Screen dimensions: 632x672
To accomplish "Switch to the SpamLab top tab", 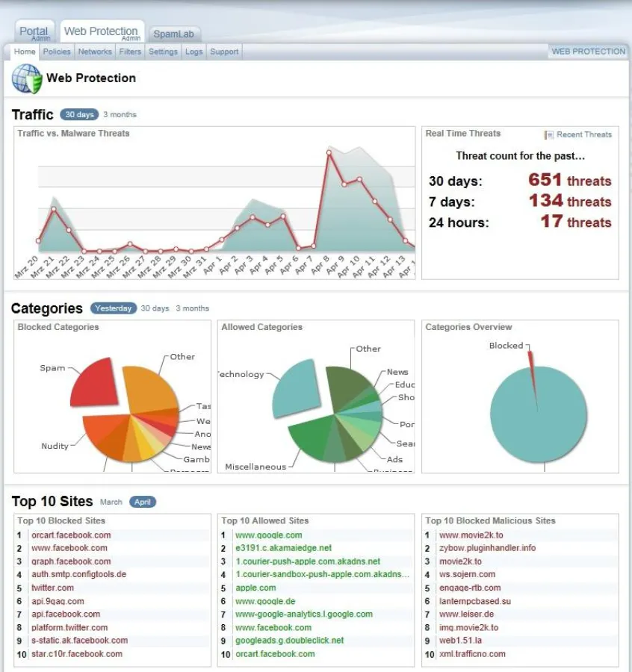I will [173, 34].
